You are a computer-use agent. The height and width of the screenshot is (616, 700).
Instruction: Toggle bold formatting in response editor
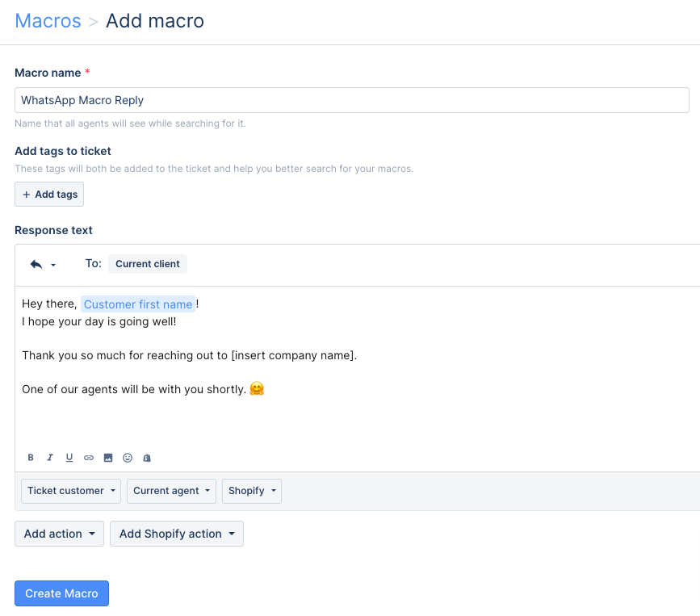[x=31, y=458]
